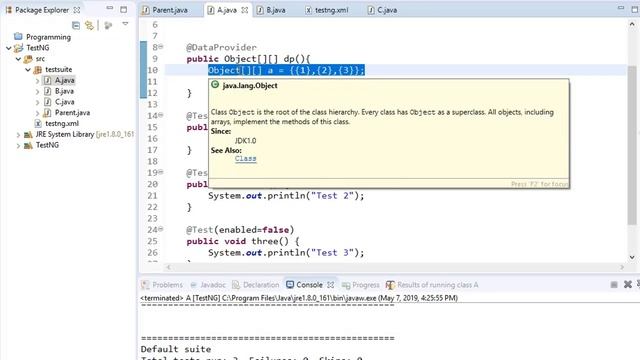Click line number 10 in the gutter
The width and height of the screenshot is (640, 360).
(x=152, y=70)
